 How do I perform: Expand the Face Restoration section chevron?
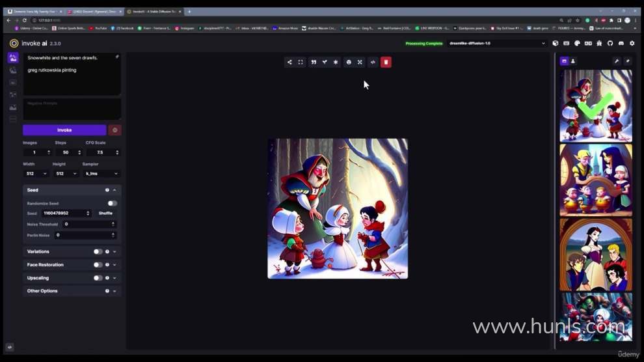[x=114, y=264]
